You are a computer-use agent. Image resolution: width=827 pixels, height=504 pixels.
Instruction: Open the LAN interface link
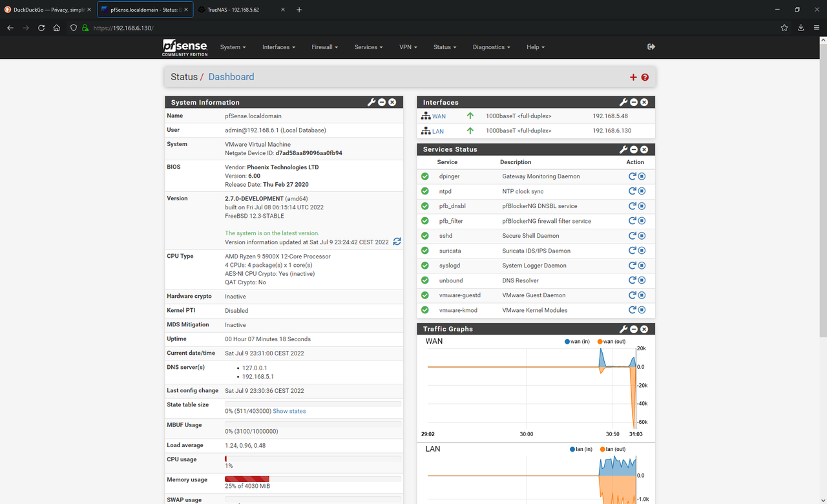point(438,131)
